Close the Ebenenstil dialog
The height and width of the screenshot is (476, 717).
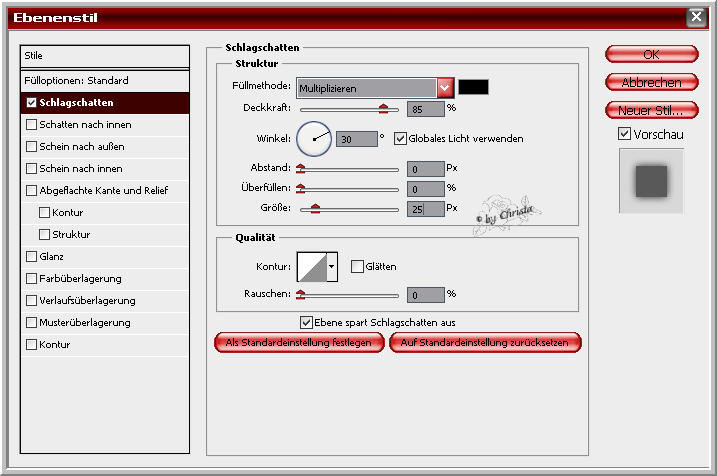tap(696, 17)
